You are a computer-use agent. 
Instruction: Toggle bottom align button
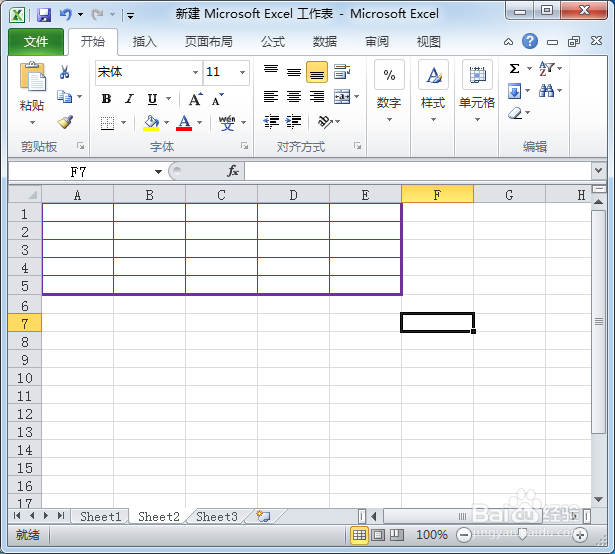click(x=317, y=72)
